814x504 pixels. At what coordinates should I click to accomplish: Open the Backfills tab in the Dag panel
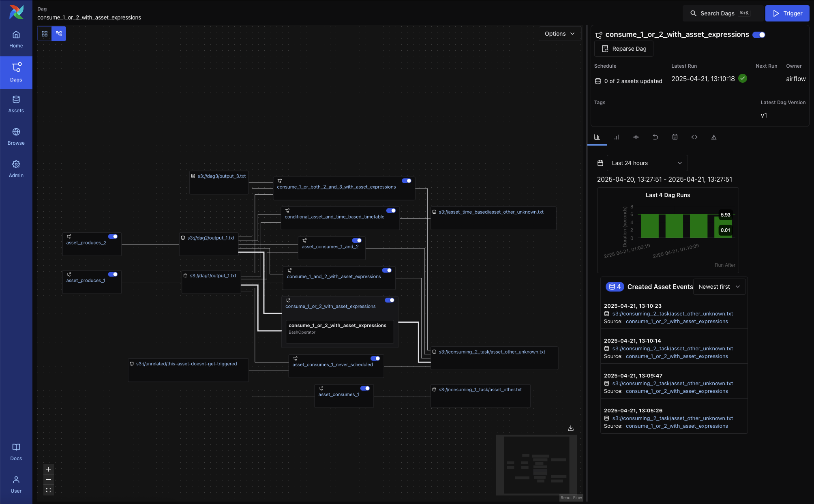pos(655,137)
